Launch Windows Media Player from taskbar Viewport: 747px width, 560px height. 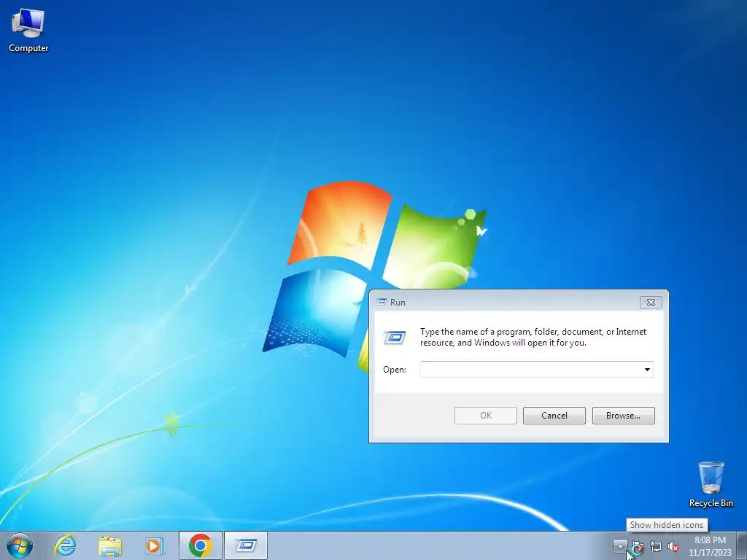tap(155, 545)
